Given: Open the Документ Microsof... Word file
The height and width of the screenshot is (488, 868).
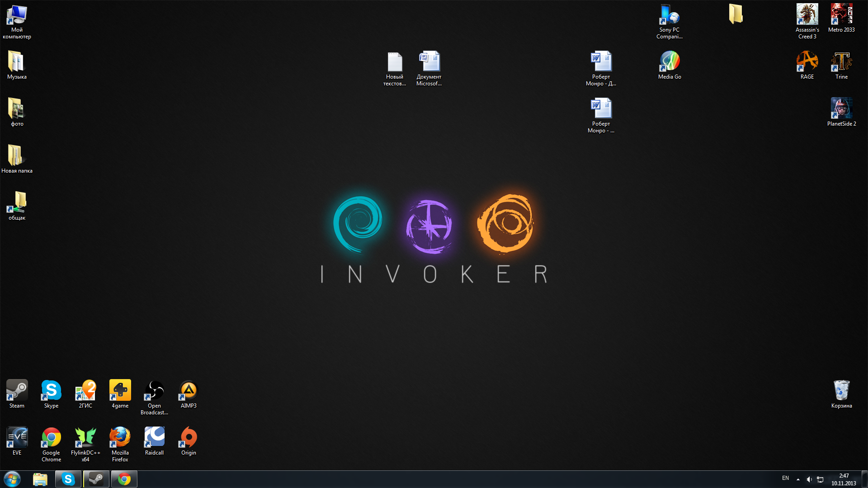Looking at the screenshot, I should pyautogui.click(x=429, y=69).
